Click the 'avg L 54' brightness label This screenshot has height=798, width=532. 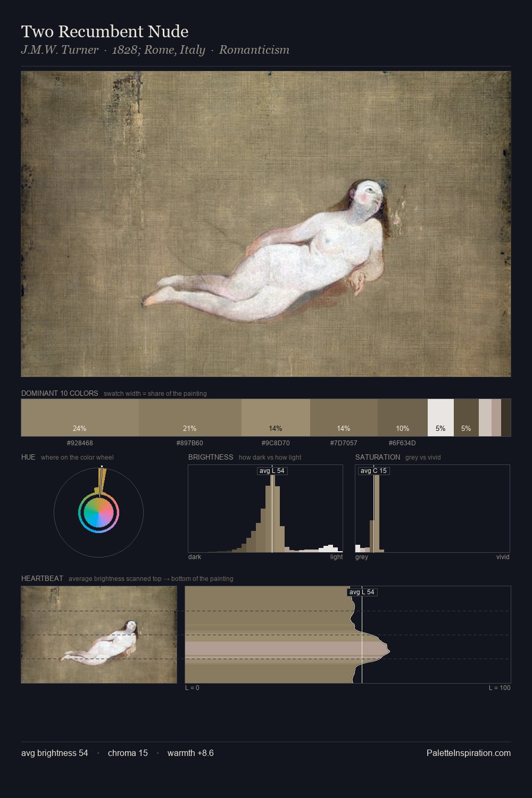(x=272, y=471)
